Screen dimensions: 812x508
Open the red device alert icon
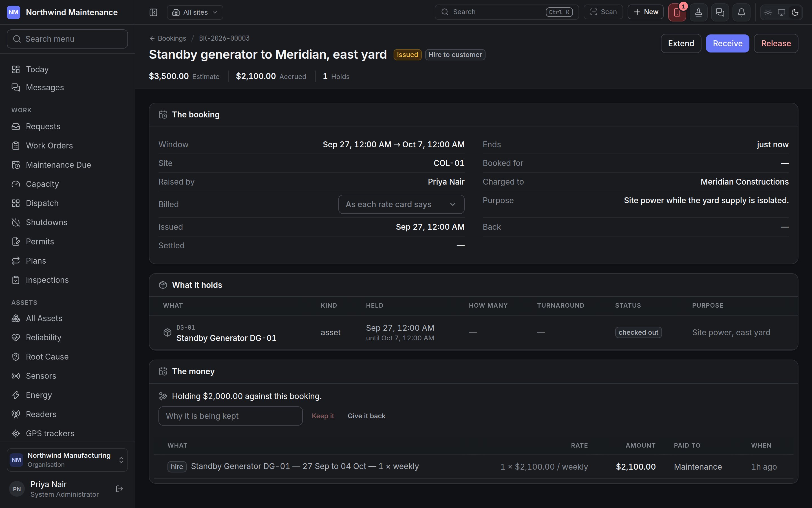coord(677,12)
